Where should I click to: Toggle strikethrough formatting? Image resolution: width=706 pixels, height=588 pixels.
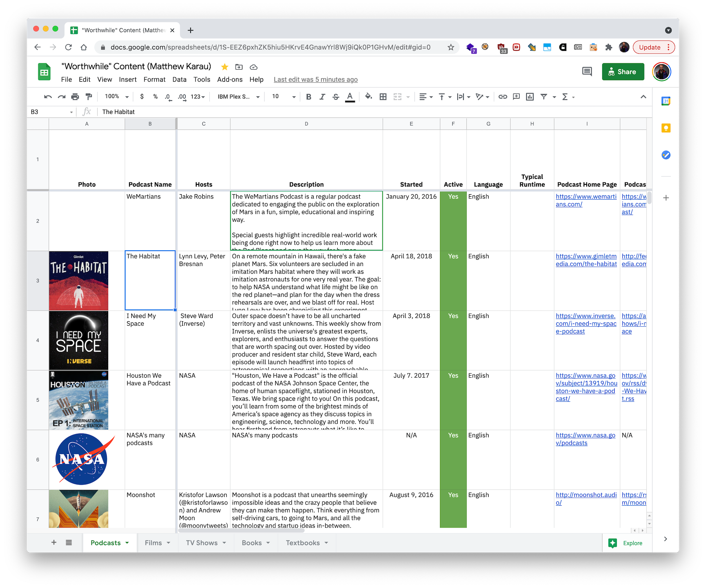(x=336, y=96)
